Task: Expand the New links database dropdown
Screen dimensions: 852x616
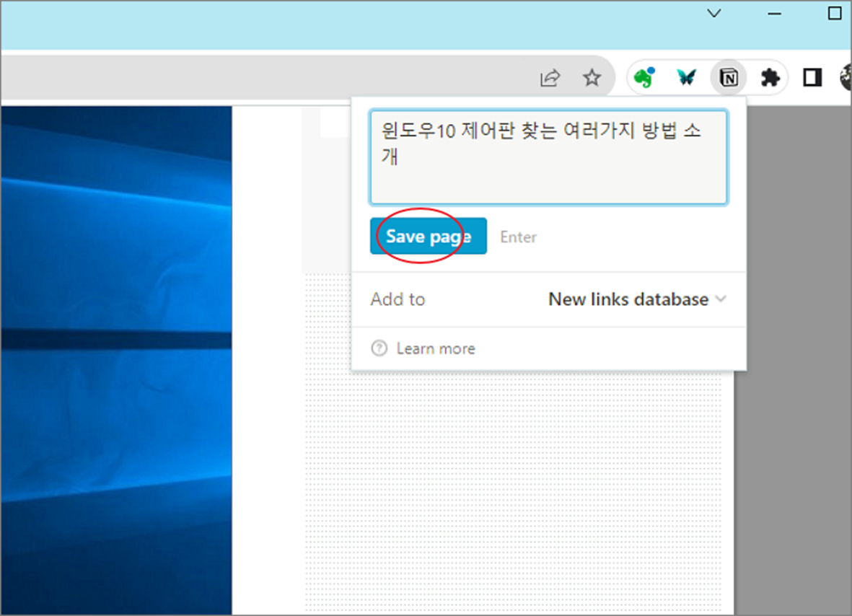Action: [637, 299]
